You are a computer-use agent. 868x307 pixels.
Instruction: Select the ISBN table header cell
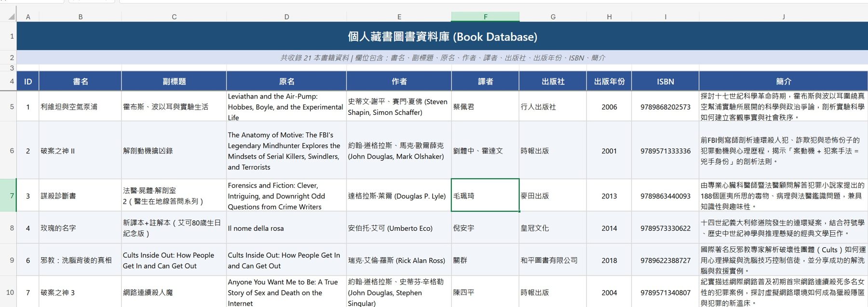coord(665,82)
